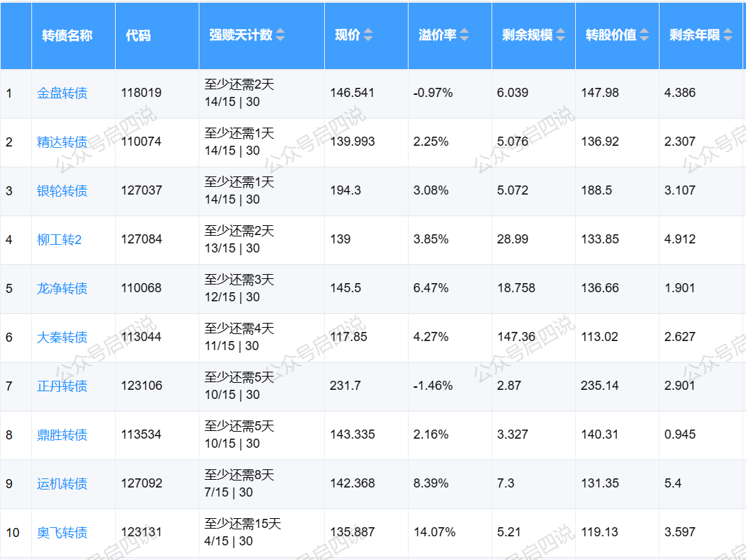Select the 龙净转债 link
Viewport: 746px width, 560px height.
(62, 289)
